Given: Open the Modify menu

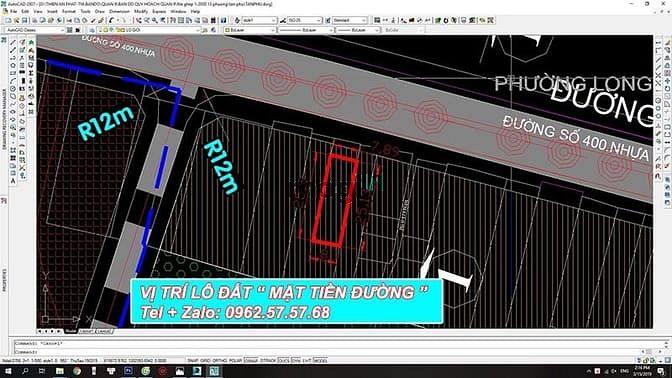Looking at the screenshot, I should pyautogui.click(x=141, y=12).
